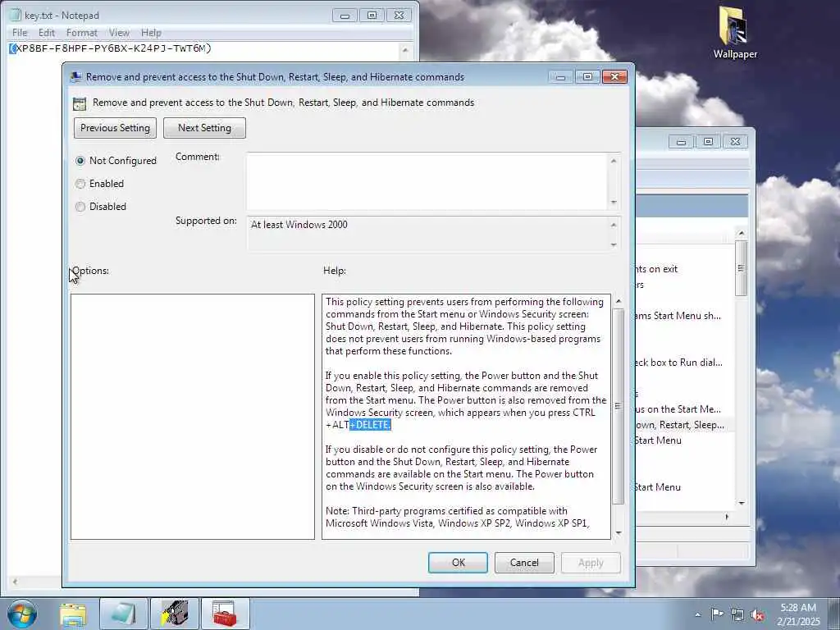The height and width of the screenshot is (630, 840).
Task: Select the Not Configured radio button
Action: point(80,161)
